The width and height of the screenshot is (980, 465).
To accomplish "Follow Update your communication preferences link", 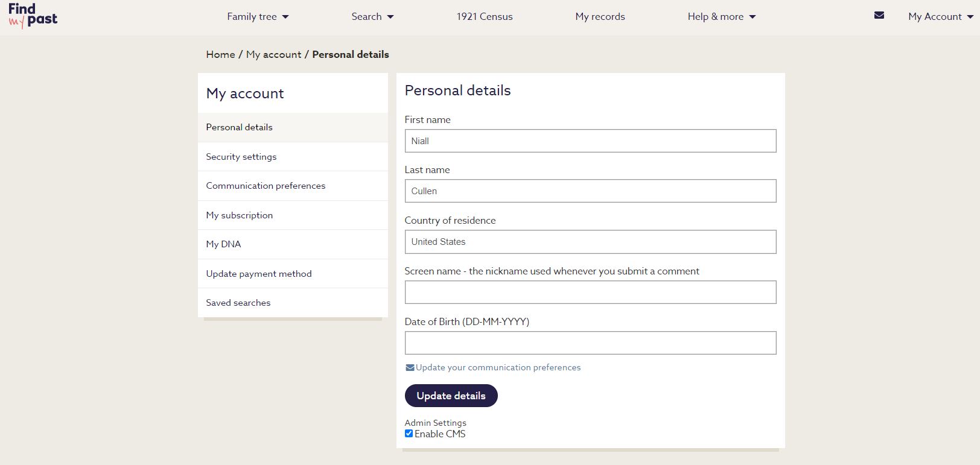I will pyautogui.click(x=498, y=367).
